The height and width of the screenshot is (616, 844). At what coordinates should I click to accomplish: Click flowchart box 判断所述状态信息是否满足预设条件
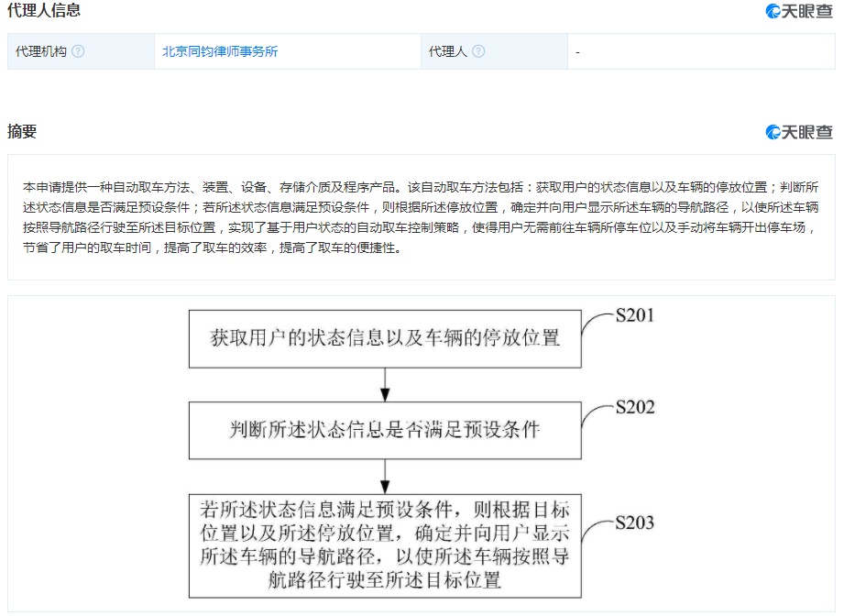point(385,430)
